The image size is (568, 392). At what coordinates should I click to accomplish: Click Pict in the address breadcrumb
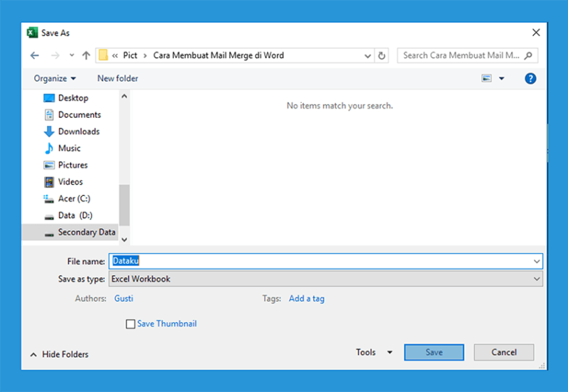coord(130,55)
